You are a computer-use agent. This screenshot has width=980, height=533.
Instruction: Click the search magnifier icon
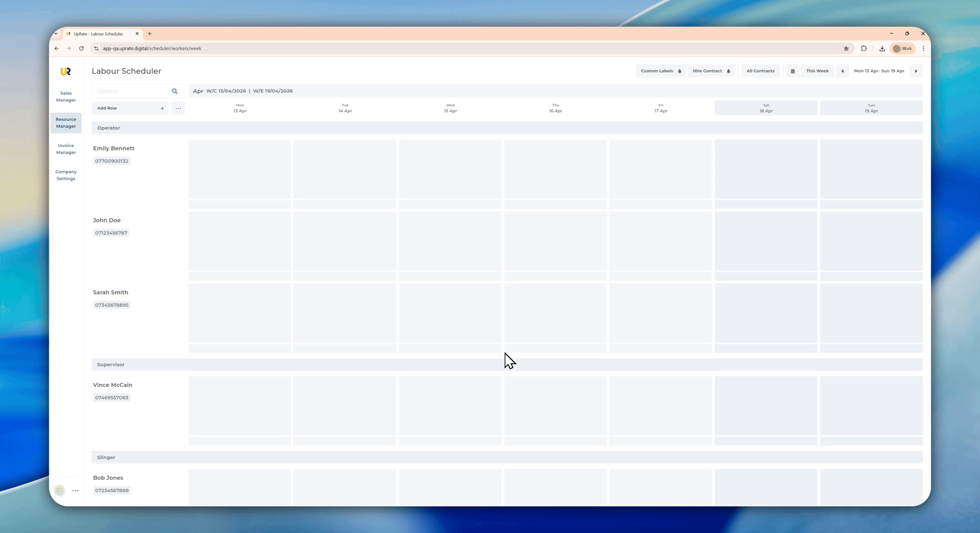pyautogui.click(x=175, y=91)
